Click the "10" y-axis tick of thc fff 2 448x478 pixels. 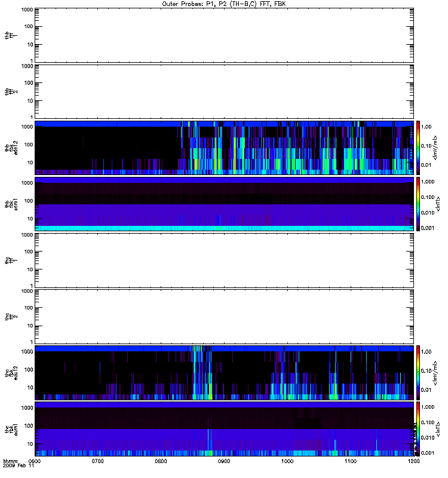(30, 326)
